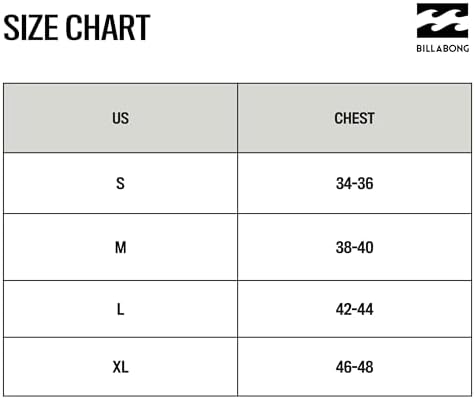Image resolution: width=475 pixels, height=399 pixels.
Task: Click the 46-48 chest measurement
Action: pyautogui.click(x=354, y=367)
